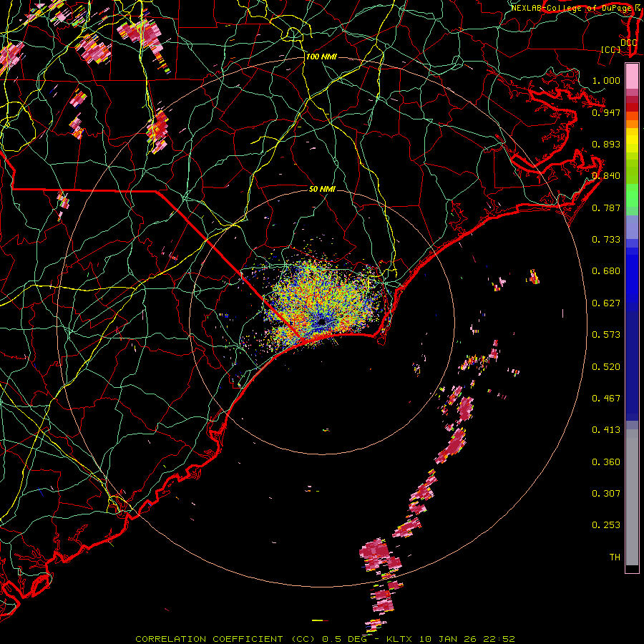This screenshot has height=644, width=644.
Task: Click the 0.627 scale value
Action: (606, 303)
